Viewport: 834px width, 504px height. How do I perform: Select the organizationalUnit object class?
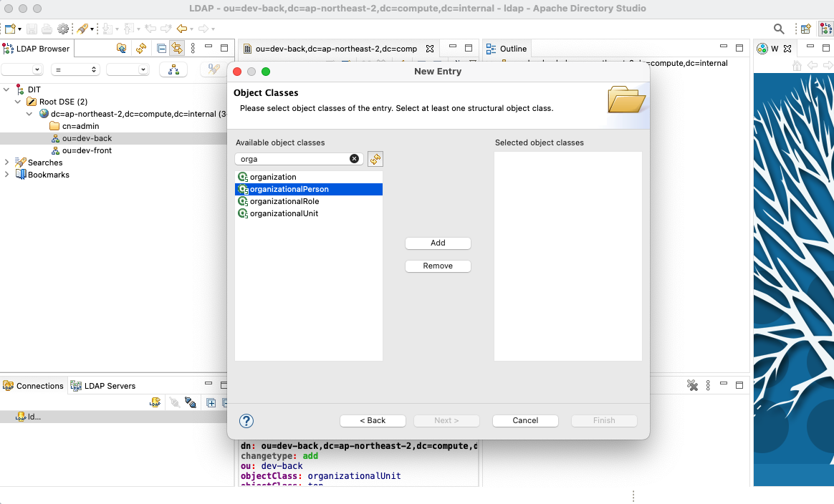tap(309, 214)
